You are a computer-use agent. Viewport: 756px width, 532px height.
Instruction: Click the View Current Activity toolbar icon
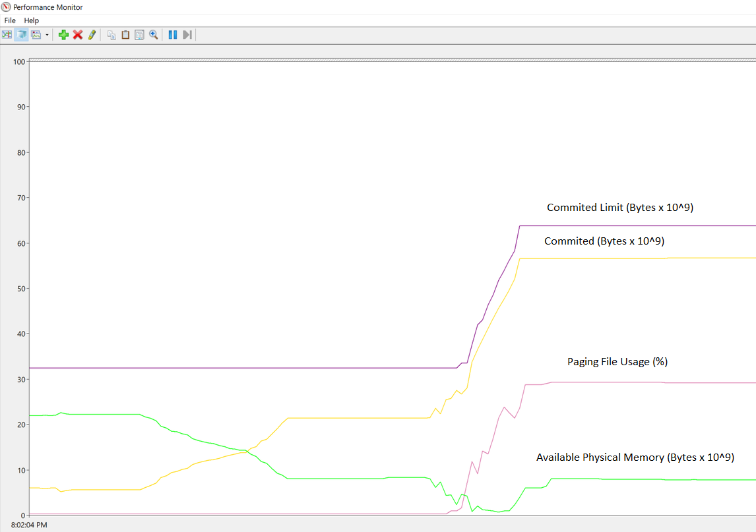click(7, 35)
